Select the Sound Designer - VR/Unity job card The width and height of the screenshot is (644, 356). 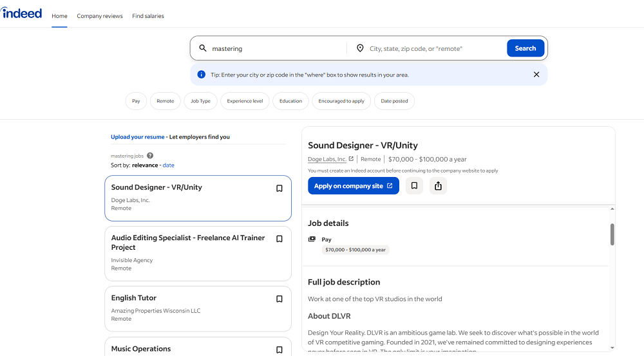[198, 198]
